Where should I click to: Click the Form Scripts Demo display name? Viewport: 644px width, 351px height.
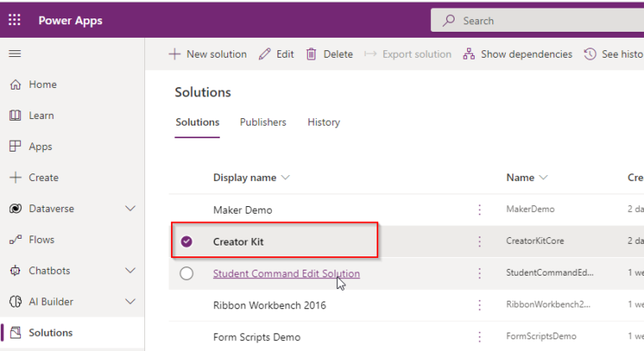257,337
